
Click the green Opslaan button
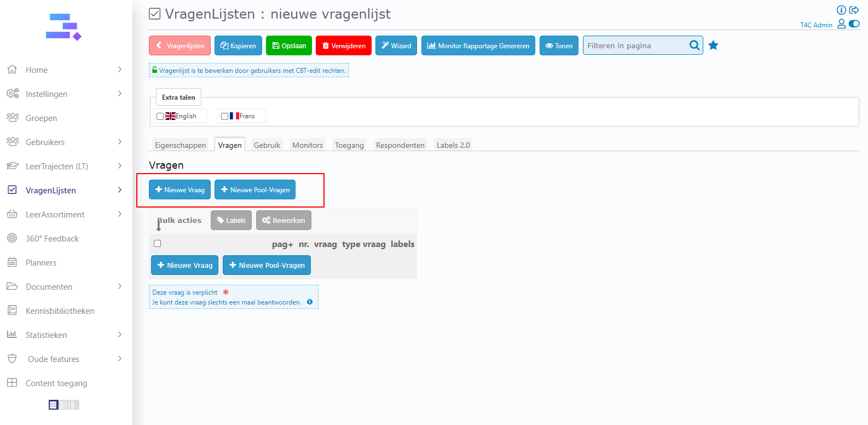(x=289, y=45)
